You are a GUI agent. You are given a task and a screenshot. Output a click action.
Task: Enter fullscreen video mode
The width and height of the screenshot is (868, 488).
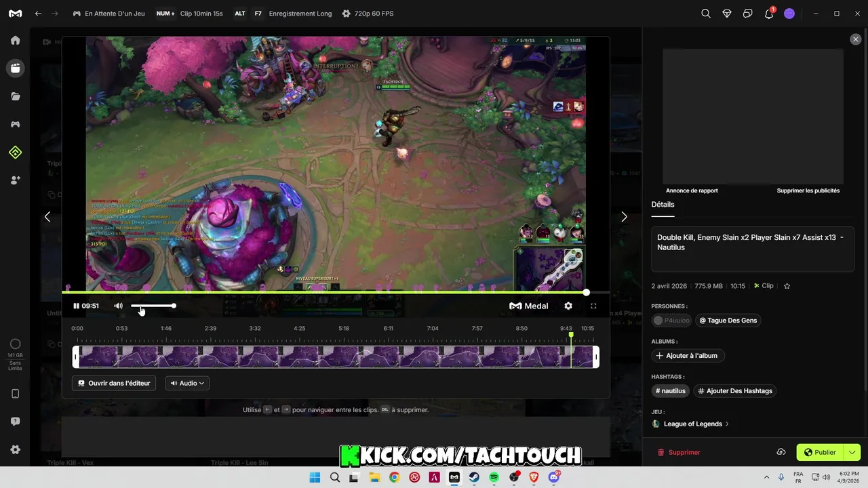pos(593,306)
